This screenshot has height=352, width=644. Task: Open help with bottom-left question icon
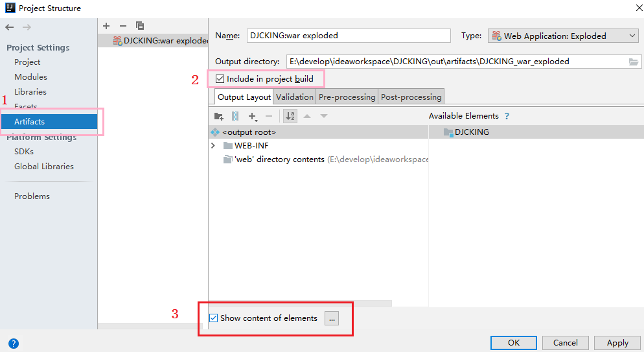[13, 344]
